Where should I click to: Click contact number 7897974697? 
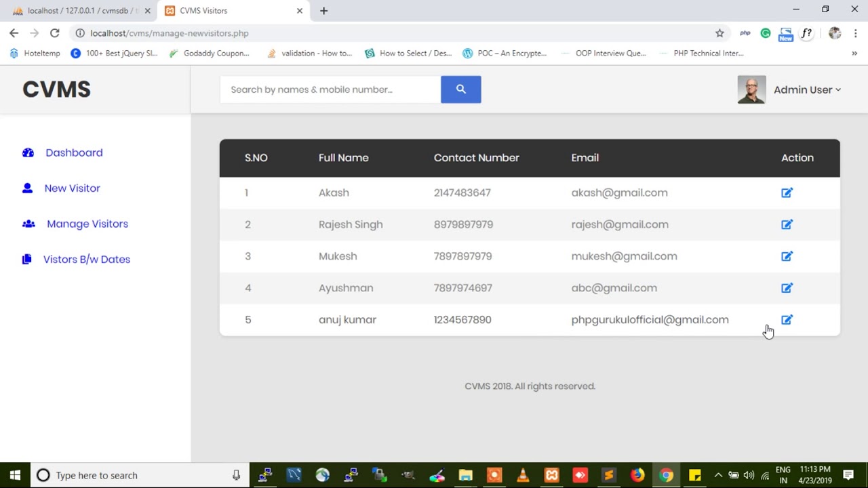pyautogui.click(x=463, y=288)
